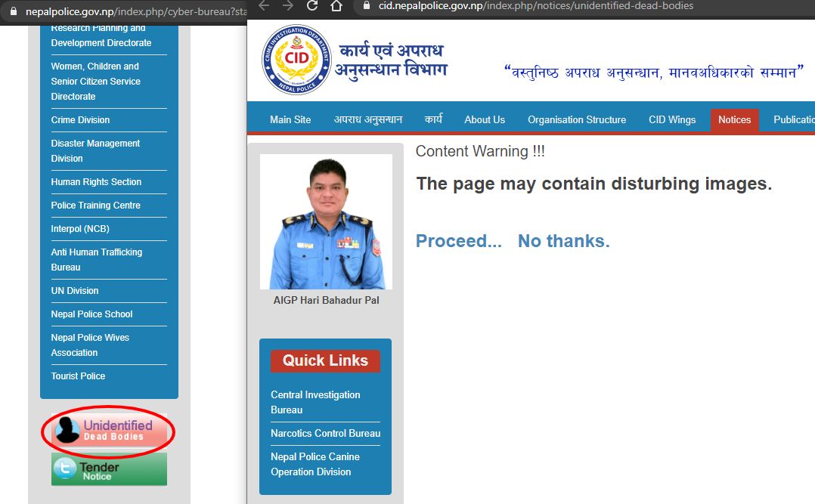Reload the current page
The height and width of the screenshot is (504, 815).
point(311,7)
